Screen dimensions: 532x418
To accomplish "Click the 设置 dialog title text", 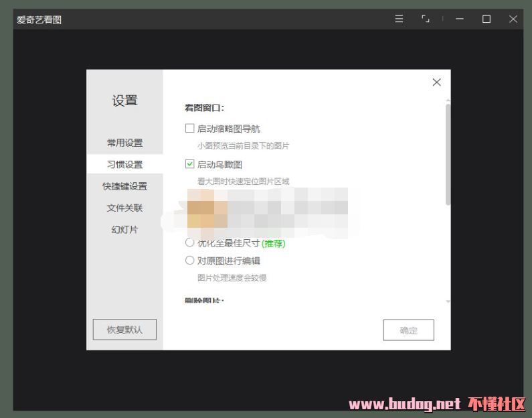I will click(x=125, y=100).
